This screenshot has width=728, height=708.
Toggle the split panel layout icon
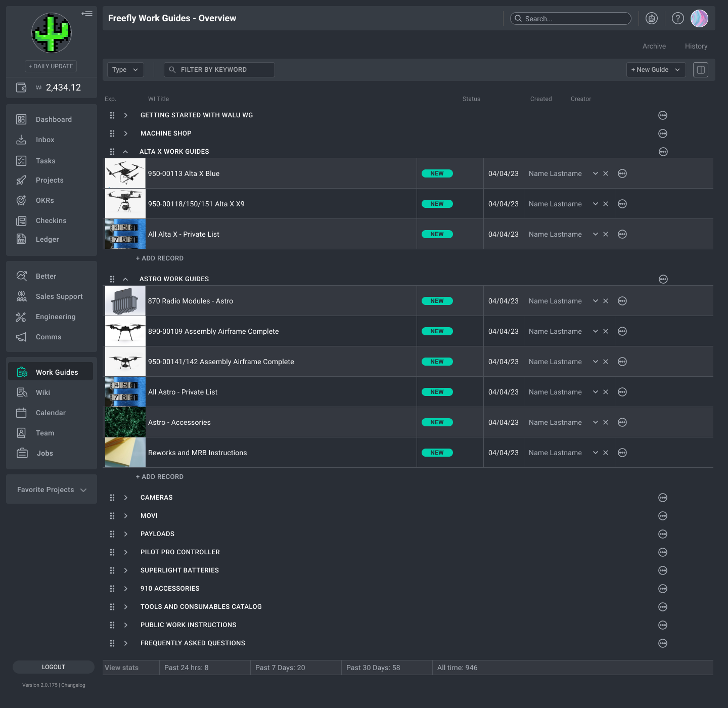(701, 70)
